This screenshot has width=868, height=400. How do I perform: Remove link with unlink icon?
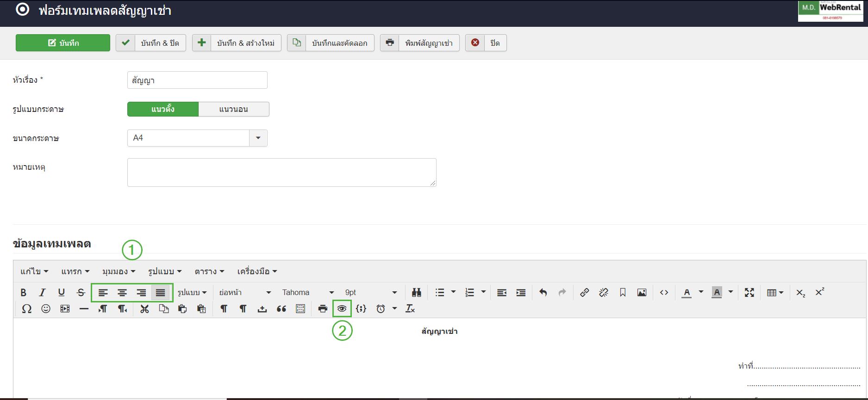(x=604, y=292)
